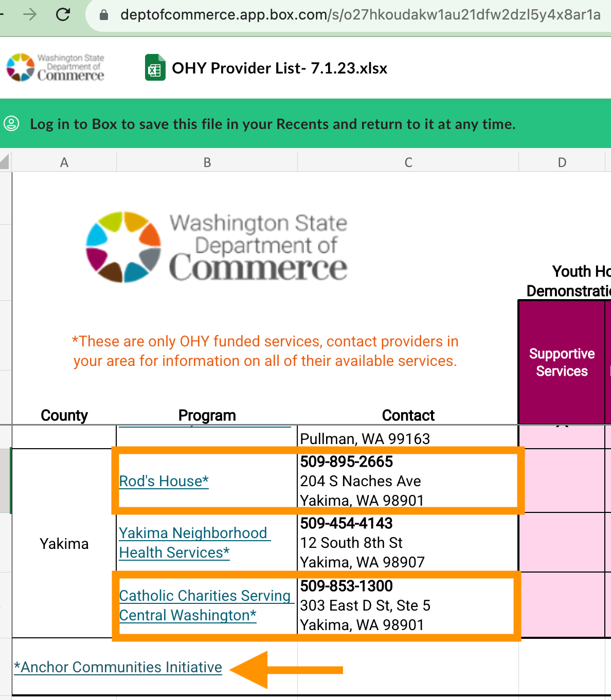Open the Rod's House* link

coord(164,481)
